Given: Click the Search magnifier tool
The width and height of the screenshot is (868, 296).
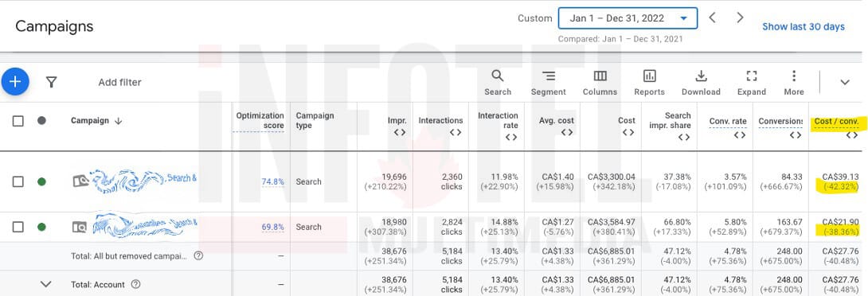Looking at the screenshot, I should [498, 83].
